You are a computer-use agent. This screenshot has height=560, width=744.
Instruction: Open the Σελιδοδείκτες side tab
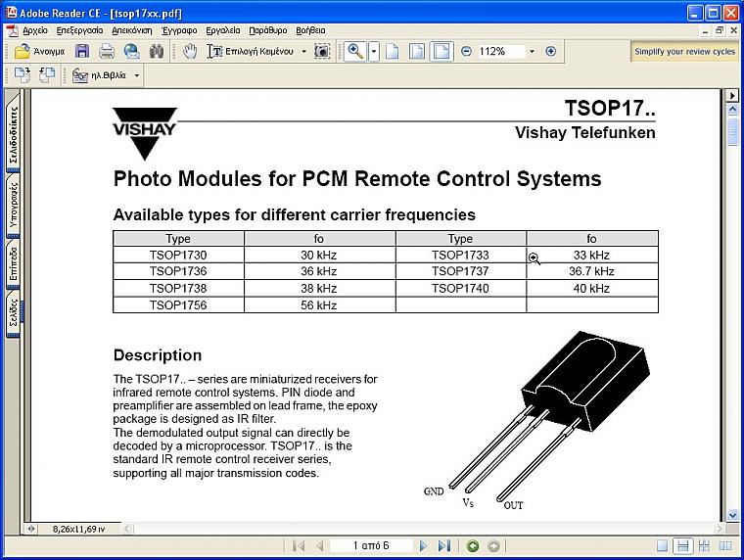(x=14, y=134)
